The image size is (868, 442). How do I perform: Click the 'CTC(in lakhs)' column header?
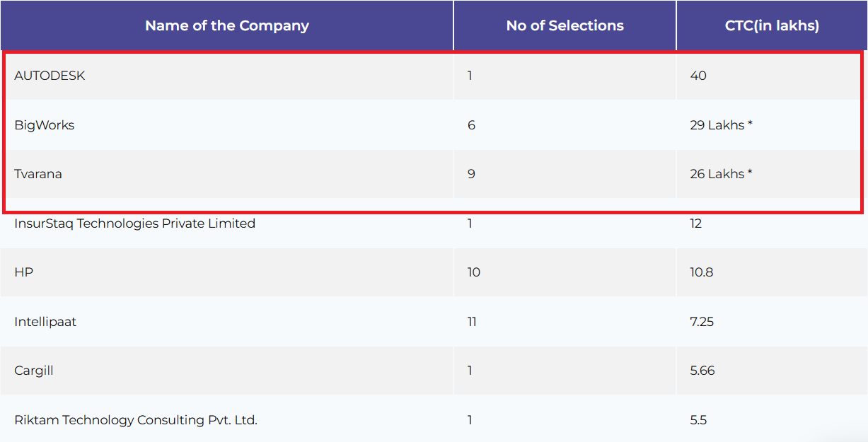tap(772, 25)
